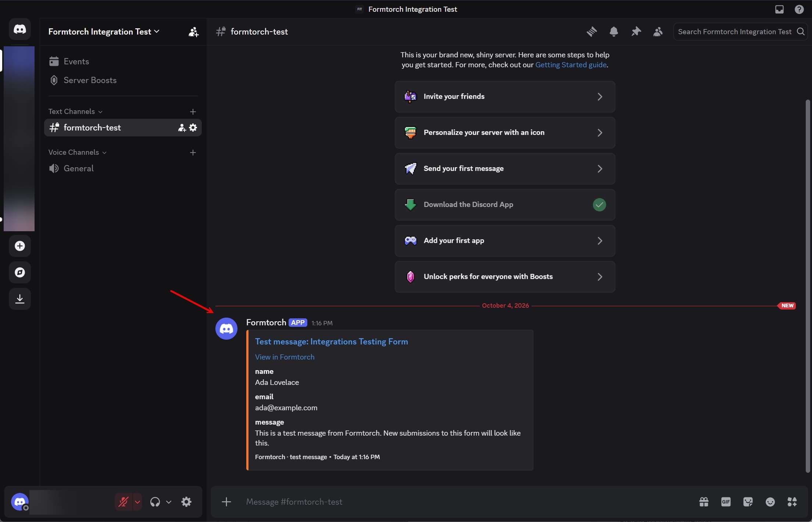The width and height of the screenshot is (812, 522).
Task: Toggle microphone mute button
Action: tap(124, 502)
